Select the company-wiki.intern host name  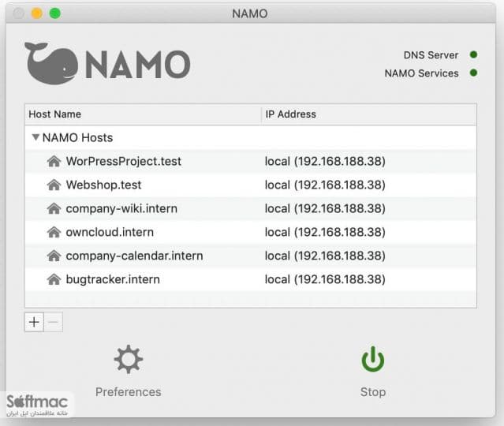click(x=121, y=208)
